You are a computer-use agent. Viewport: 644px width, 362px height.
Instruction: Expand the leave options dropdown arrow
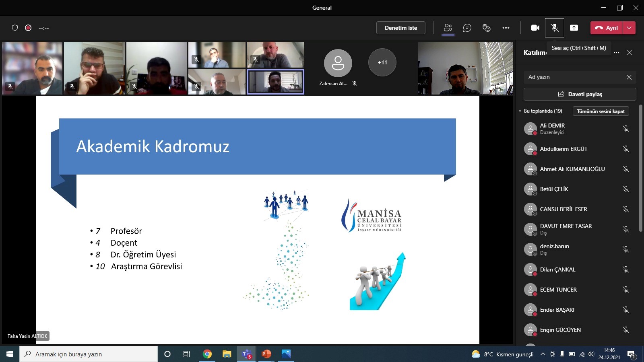pyautogui.click(x=629, y=28)
